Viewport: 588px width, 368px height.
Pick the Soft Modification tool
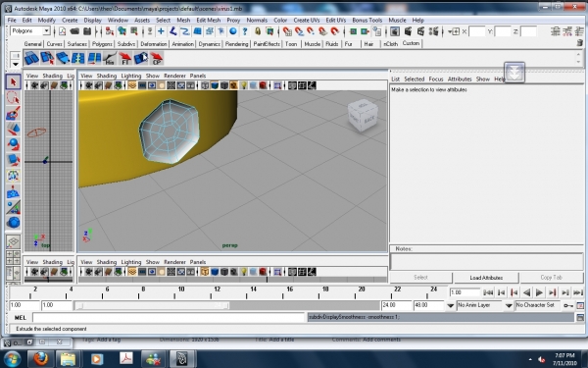[x=14, y=191]
